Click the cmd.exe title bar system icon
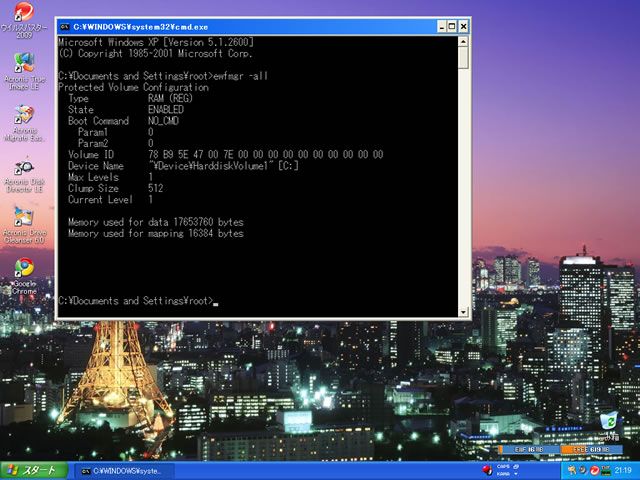 65,26
